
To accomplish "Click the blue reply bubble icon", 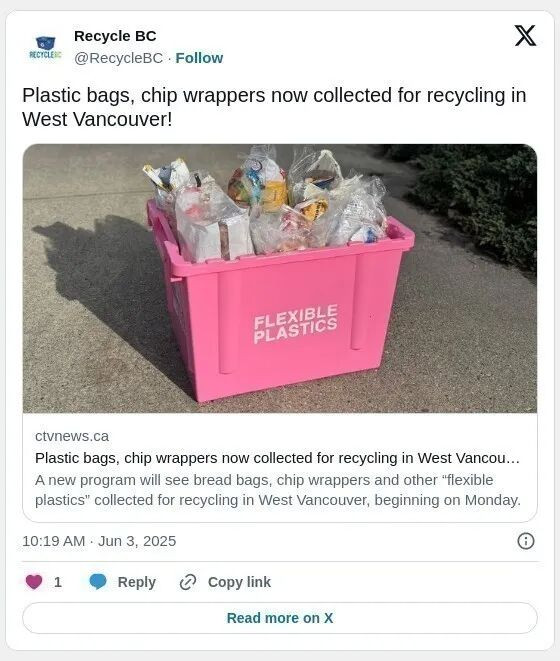I will [x=98, y=582].
